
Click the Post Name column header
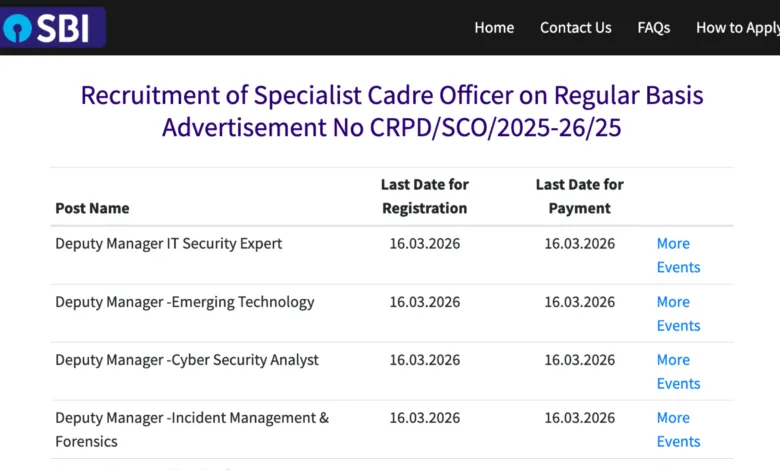92,208
